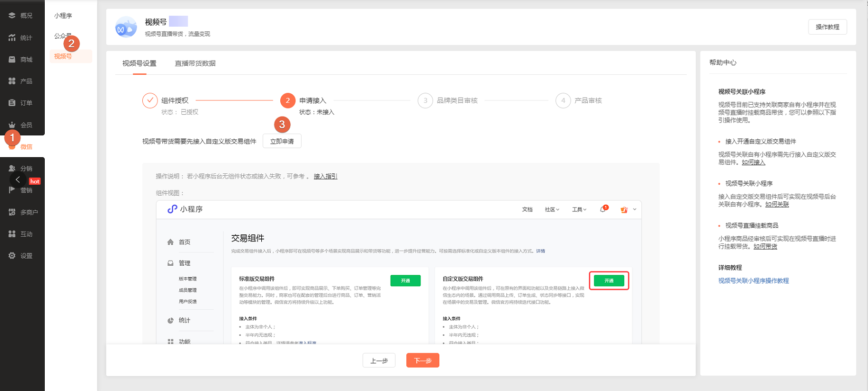
Task: Open the 视频号关联小程序操作教程 link
Action: click(x=753, y=281)
